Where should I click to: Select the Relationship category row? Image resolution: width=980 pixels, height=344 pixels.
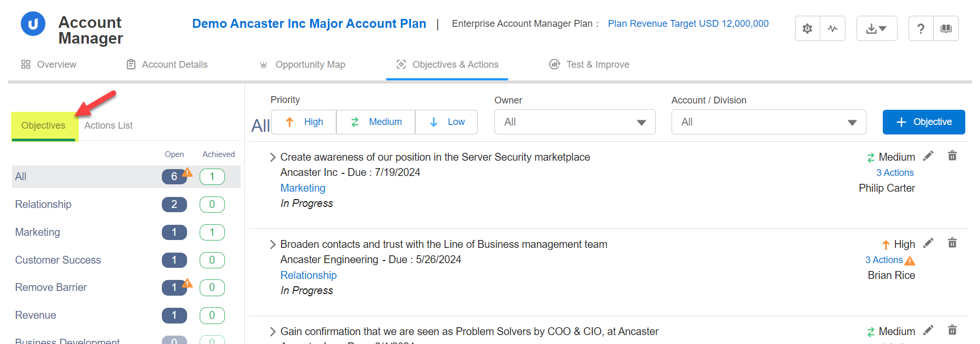click(x=126, y=204)
